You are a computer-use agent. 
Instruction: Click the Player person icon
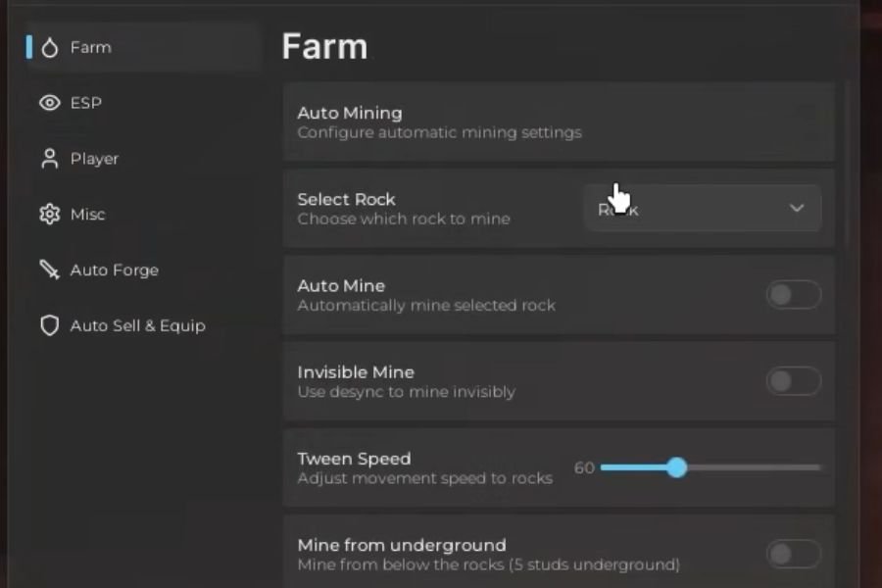tap(50, 159)
